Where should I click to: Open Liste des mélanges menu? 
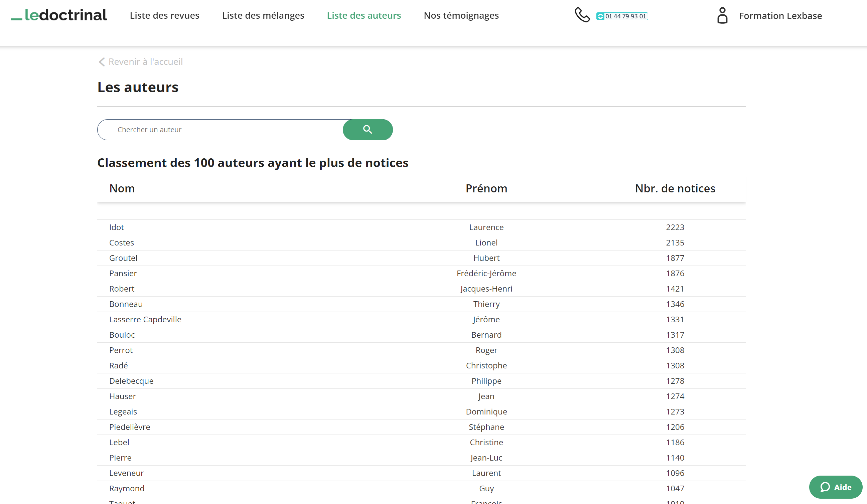click(x=263, y=15)
